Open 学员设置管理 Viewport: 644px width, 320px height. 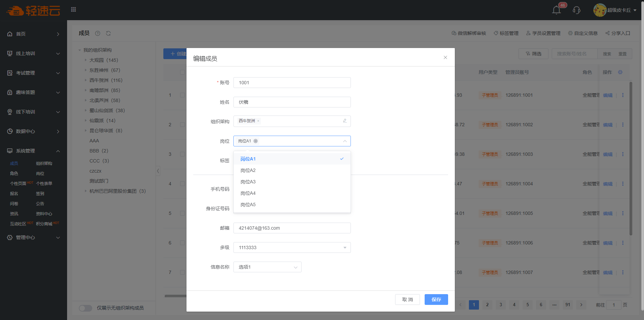point(543,33)
